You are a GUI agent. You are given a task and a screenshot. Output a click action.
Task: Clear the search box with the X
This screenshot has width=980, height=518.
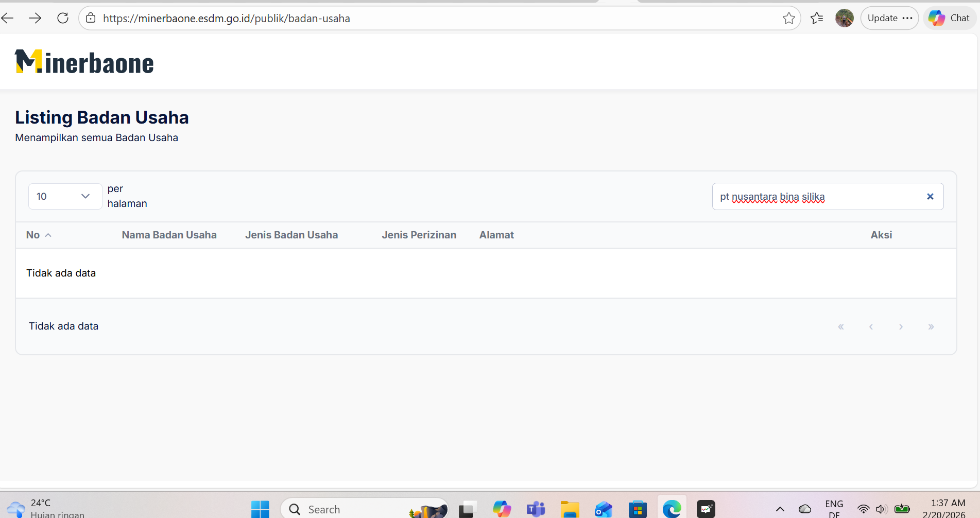click(x=930, y=196)
